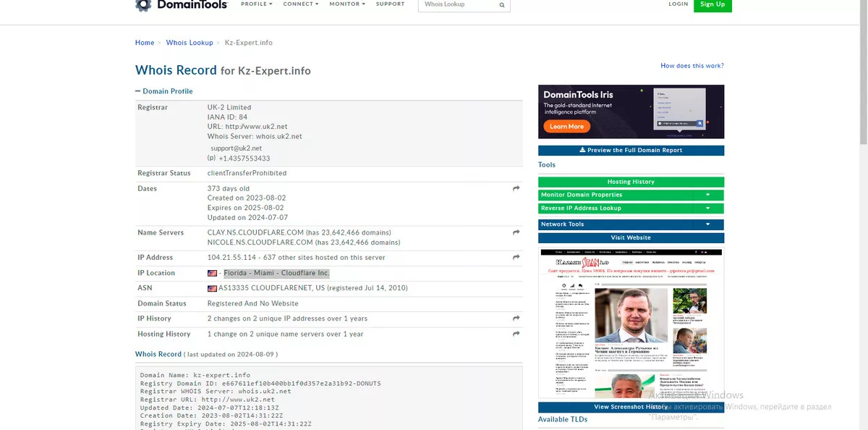Image resolution: width=868 pixels, height=430 pixels.
Task: Click the arrow icon in Name Servers row
Action: coord(516,233)
